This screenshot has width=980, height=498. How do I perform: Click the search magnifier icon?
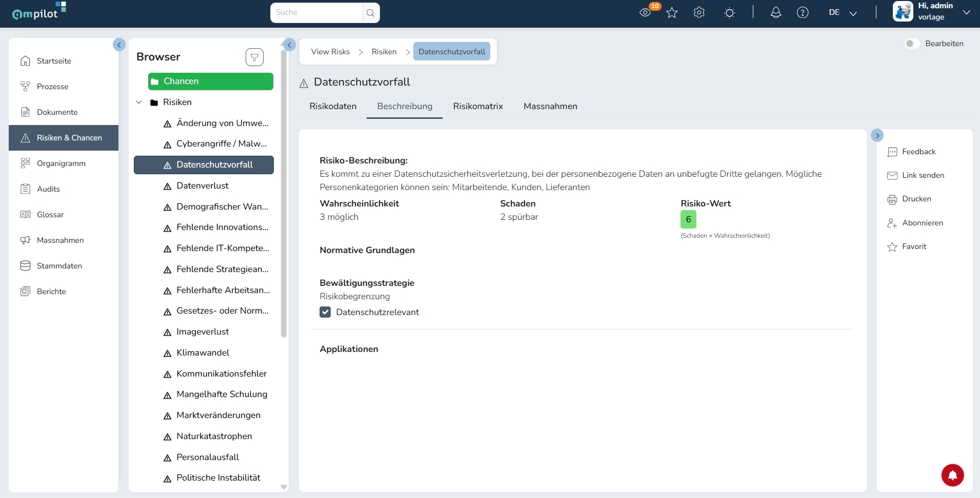point(370,13)
